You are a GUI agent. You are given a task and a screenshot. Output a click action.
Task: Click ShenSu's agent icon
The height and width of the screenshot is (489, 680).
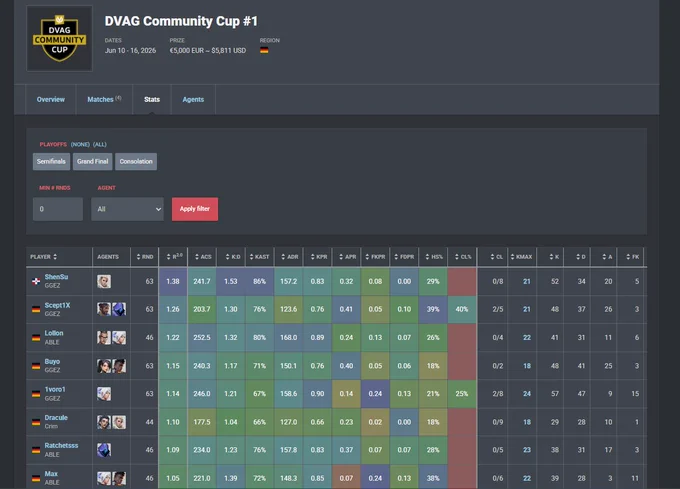[x=104, y=281]
